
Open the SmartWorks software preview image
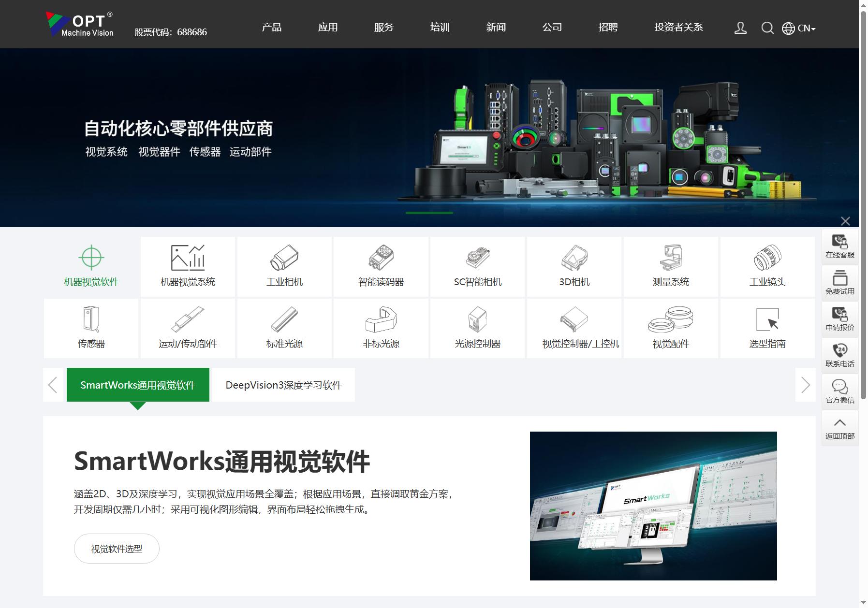click(x=653, y=506)
